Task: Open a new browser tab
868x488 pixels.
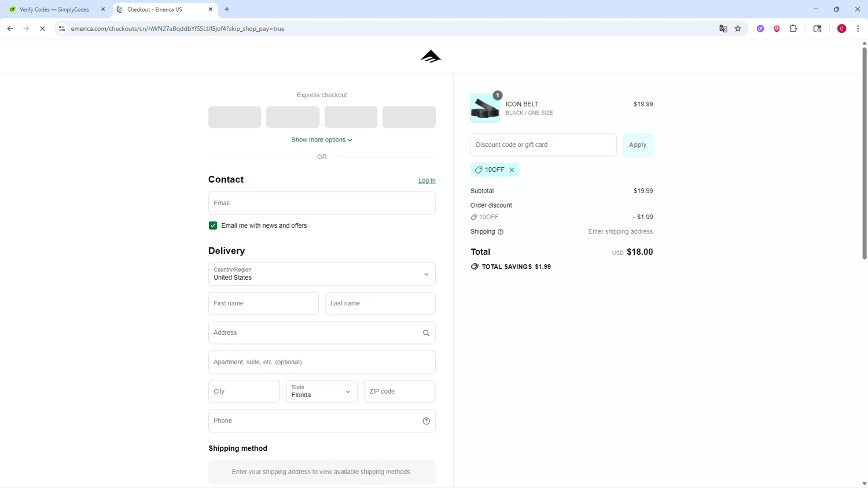Action: pos(227,9)
